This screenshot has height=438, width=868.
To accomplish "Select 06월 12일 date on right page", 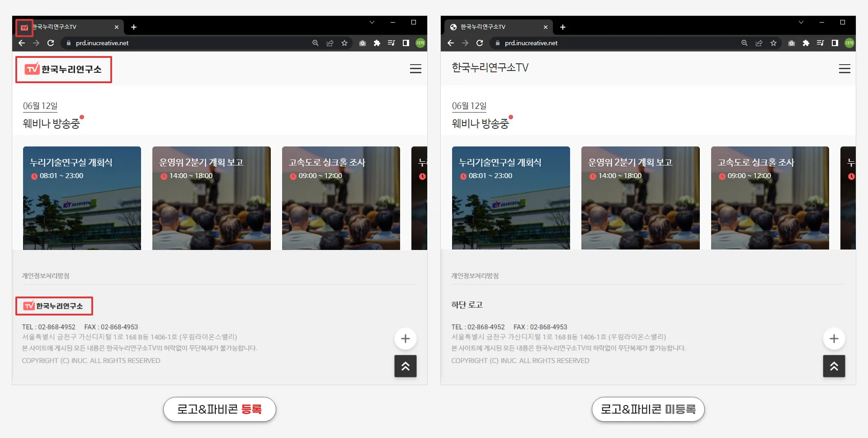I will click(x=469, y=106).
